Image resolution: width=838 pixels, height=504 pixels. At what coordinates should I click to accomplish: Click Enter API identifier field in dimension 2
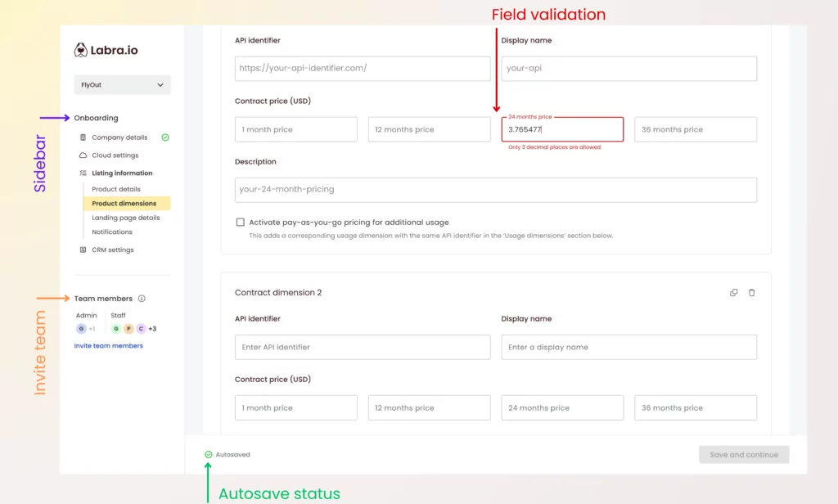tap(363, 348)
